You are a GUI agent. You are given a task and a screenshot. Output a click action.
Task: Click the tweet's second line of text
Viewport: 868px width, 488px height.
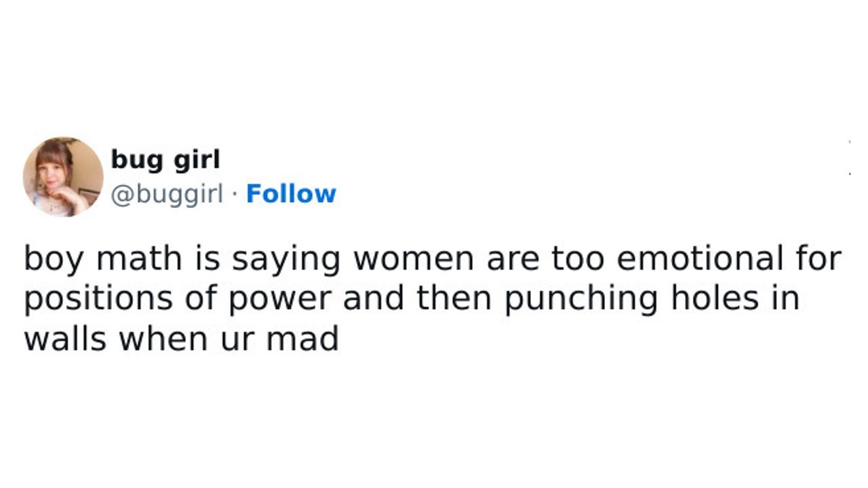412,299
